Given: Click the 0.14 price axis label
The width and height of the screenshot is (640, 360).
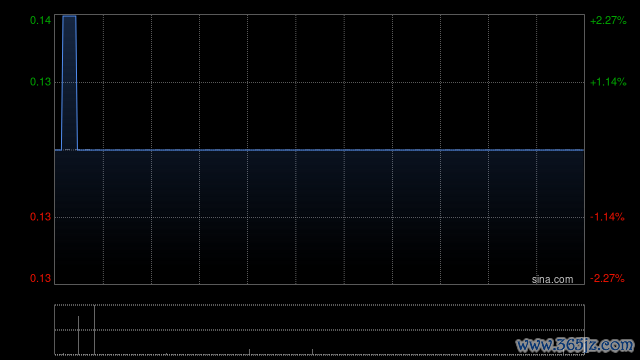Looking at the screenshot, I should [x=40, y=20].
